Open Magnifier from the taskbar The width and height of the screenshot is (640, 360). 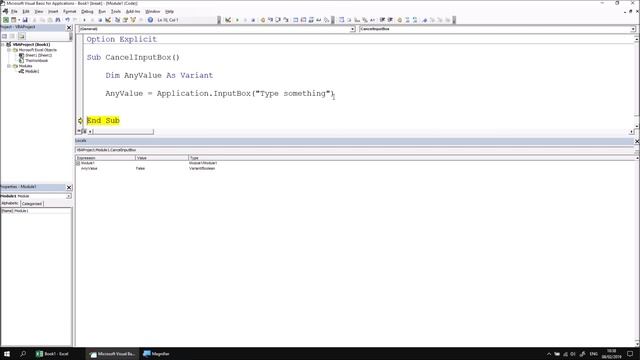[157, 354]
